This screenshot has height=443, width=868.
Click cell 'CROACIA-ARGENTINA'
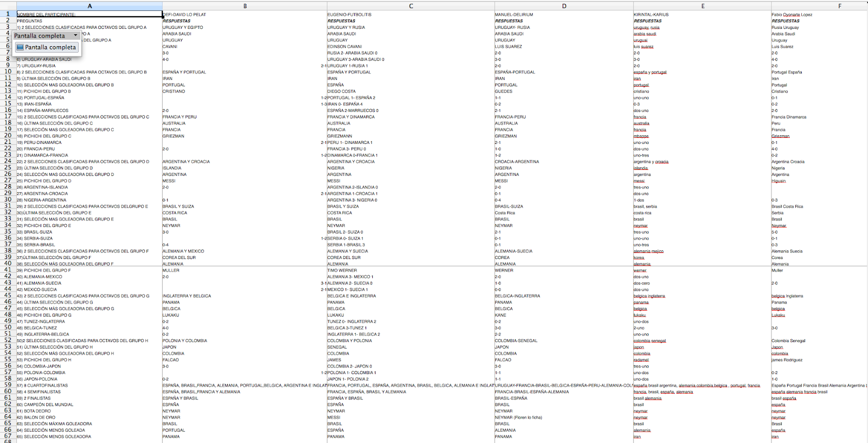click(x=517, y=162)
